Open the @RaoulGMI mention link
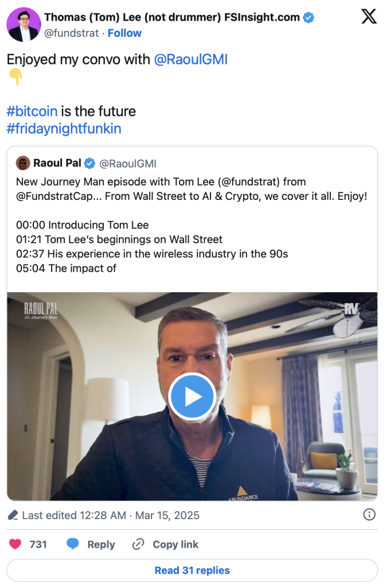 (190, 59)
